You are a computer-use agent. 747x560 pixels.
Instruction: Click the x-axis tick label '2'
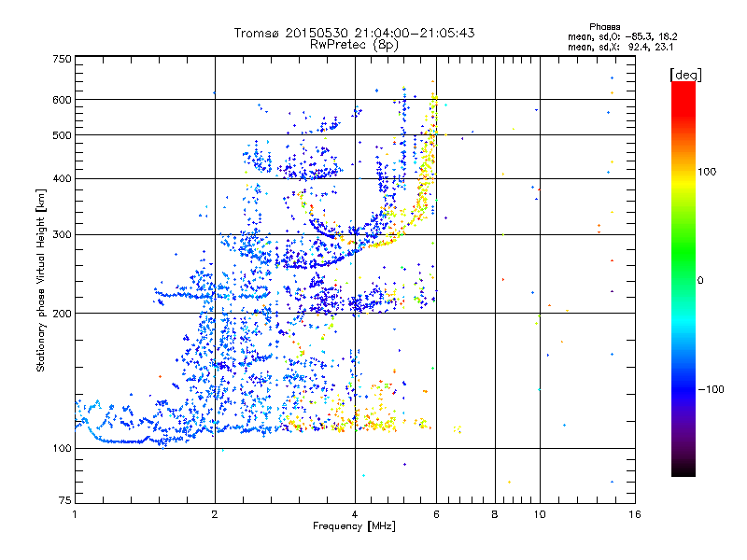(x=215, y=514)
